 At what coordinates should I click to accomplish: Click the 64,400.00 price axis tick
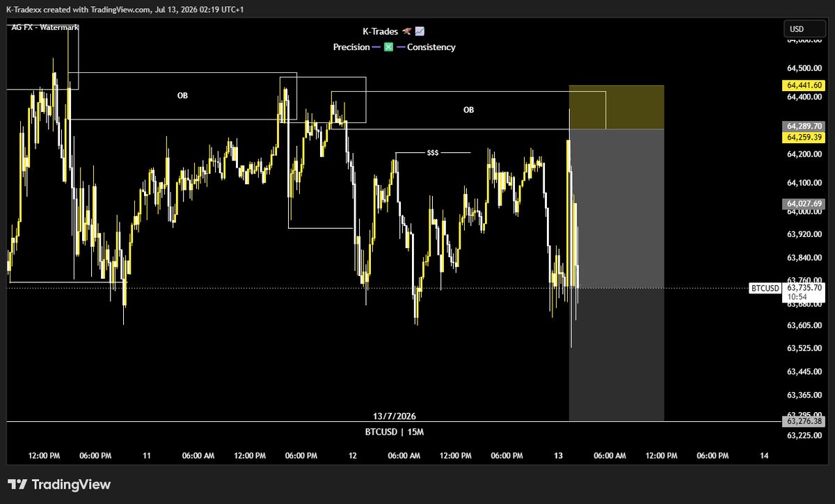click(x=804, y=97)
